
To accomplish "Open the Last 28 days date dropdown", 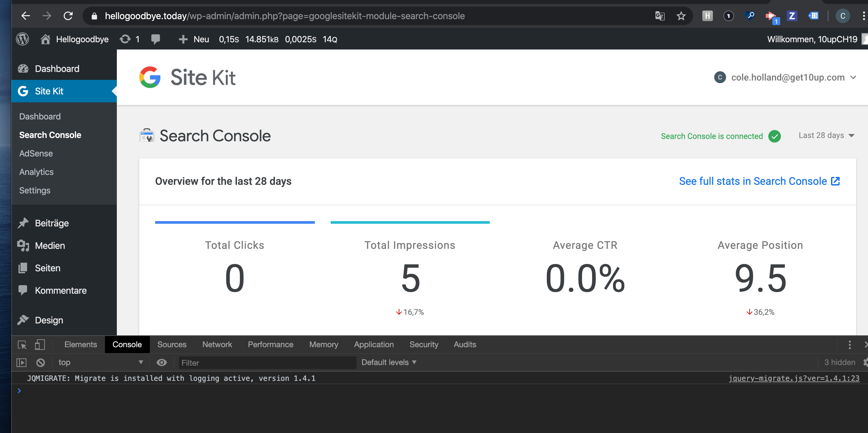I will point(826,135).
